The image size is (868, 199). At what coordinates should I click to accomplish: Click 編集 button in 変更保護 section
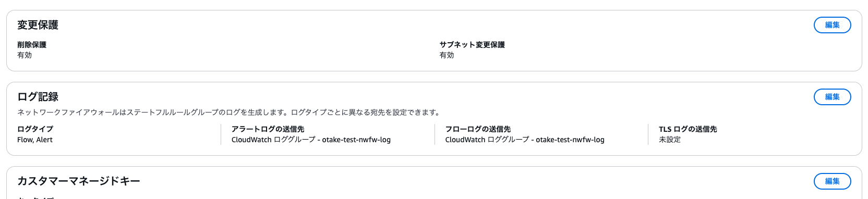832,25
